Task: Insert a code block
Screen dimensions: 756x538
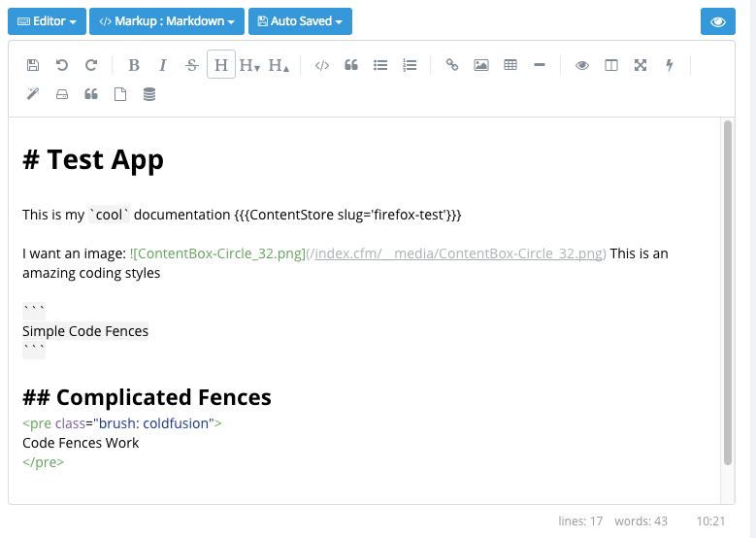Action: (x=322, y=65)
